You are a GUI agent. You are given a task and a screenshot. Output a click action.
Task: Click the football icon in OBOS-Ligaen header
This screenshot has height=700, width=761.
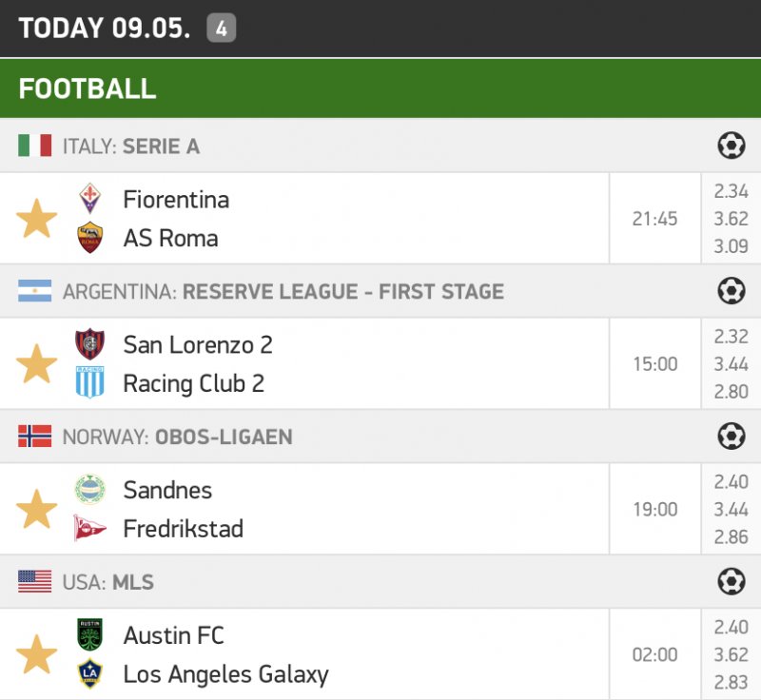click(x=731, y=437)
